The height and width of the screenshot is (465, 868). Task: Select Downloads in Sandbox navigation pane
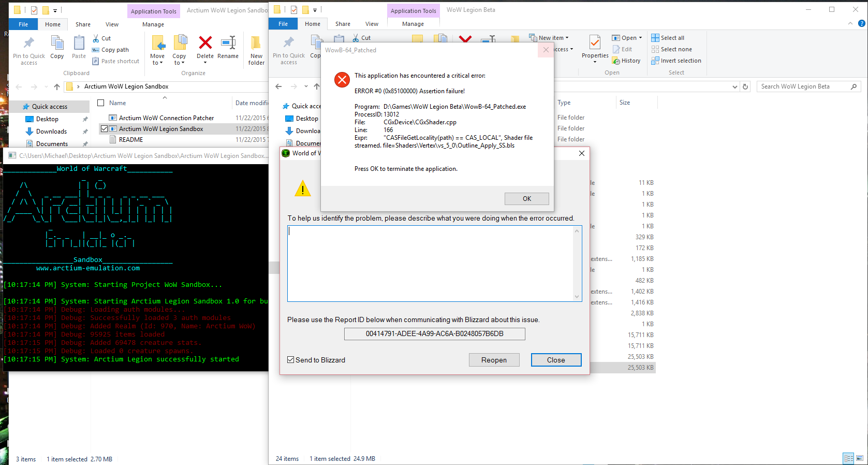51,132
